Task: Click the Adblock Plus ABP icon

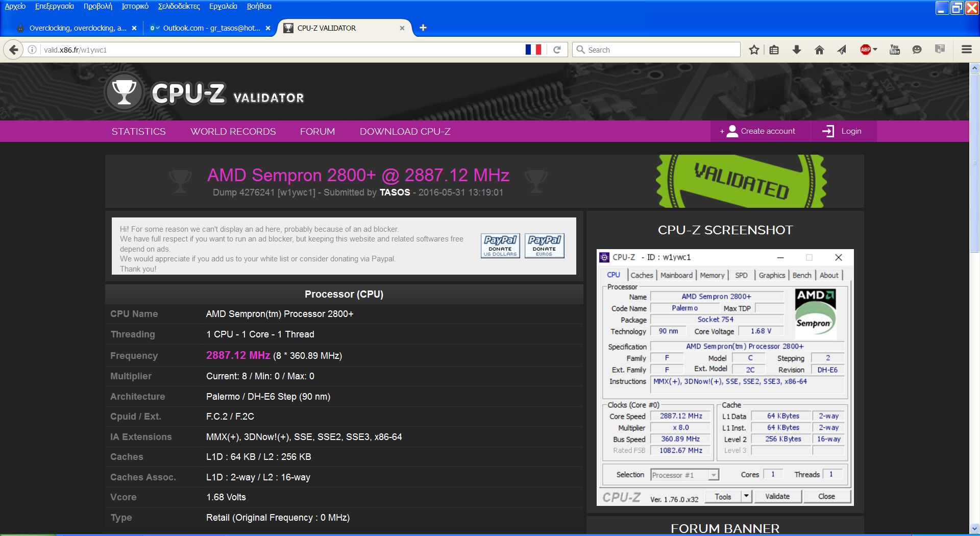Action: tap(866, 50)
